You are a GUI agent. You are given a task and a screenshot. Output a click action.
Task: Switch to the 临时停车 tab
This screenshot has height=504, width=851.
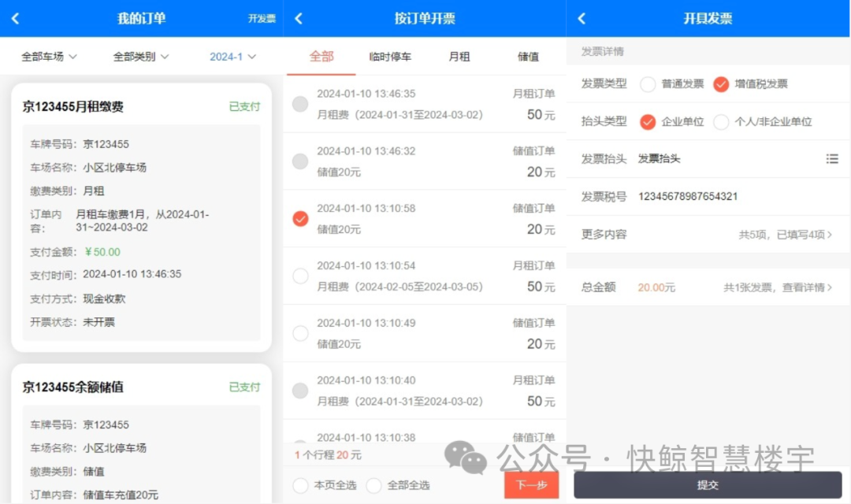(390, 57)
